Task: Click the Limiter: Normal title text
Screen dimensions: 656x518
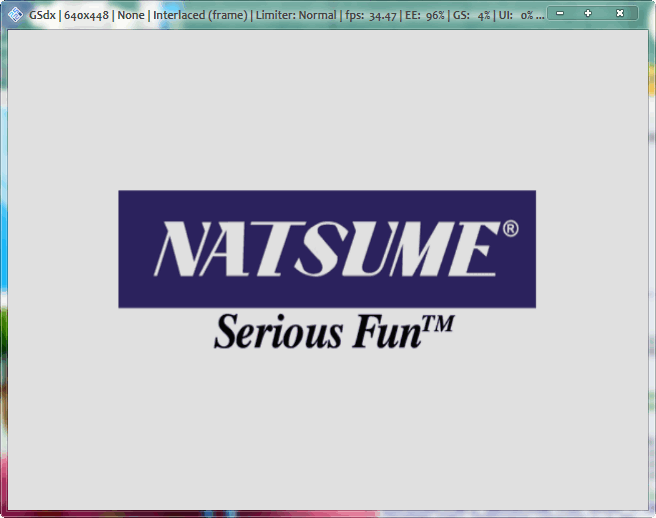Action: [x=296, y=15]
